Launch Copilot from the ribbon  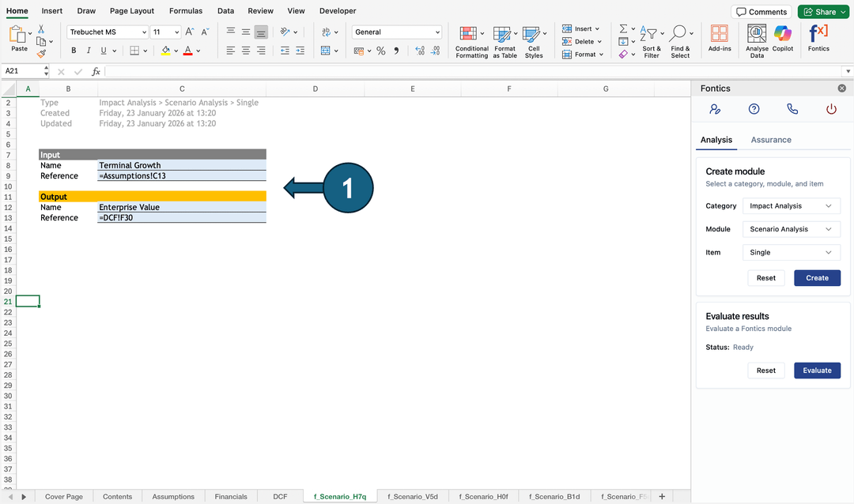pos(782,39)
